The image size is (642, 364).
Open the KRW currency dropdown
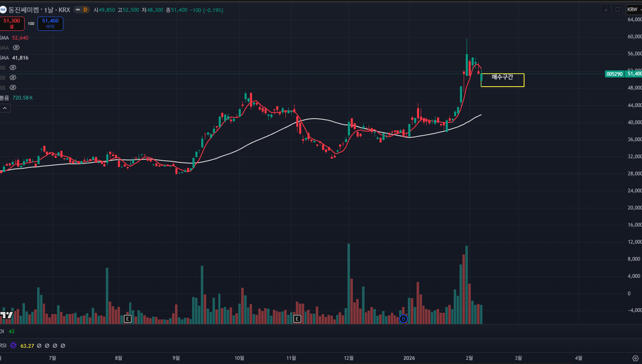pos(634,10)
